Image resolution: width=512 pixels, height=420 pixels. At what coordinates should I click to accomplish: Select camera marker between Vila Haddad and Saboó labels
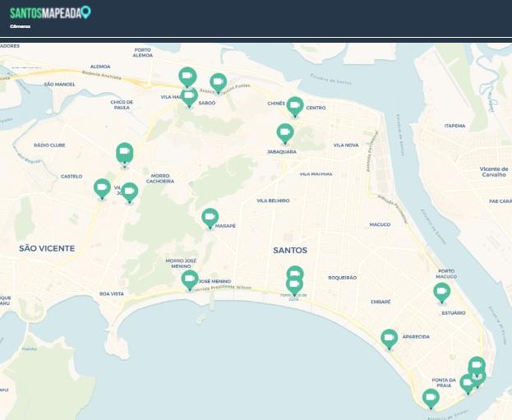coord(189,97)
